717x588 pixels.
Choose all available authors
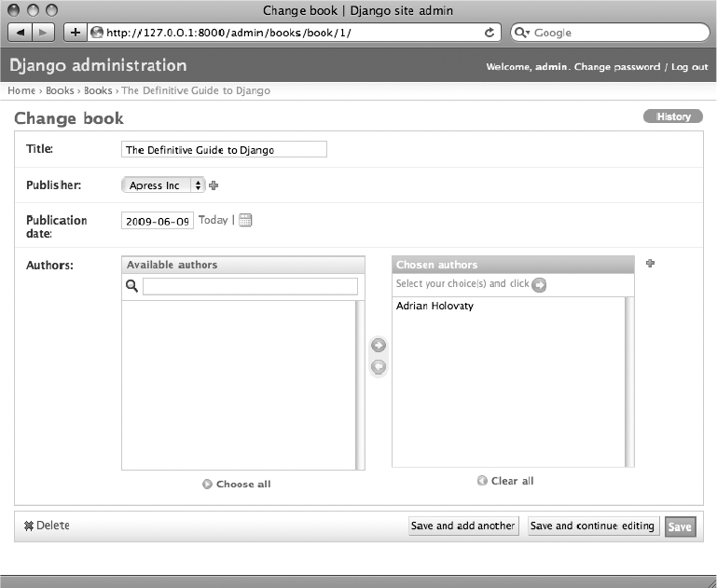(x=243, y=484)
